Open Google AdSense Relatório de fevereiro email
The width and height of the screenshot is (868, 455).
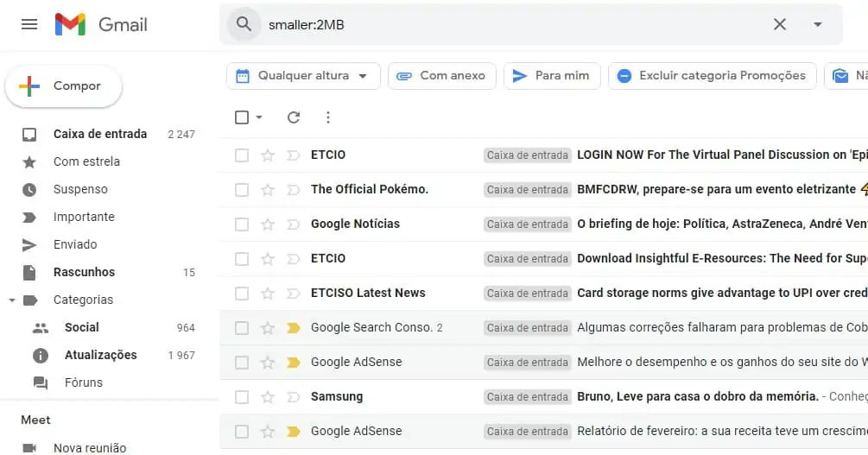[544, 431]
